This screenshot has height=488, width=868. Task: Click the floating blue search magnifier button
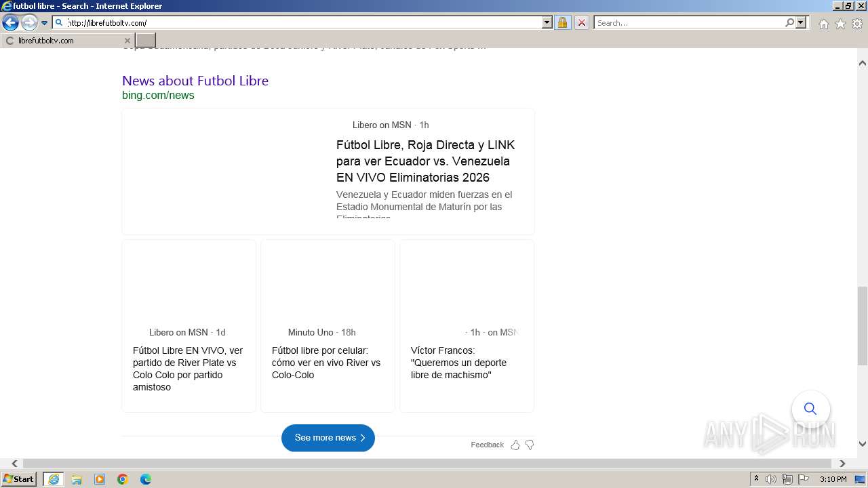810,409
